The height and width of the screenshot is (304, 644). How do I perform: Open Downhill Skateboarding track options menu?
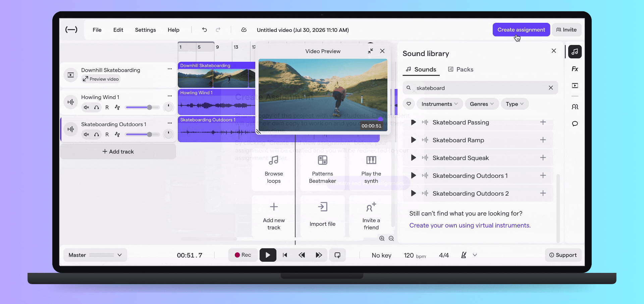(x=170, y=69)
